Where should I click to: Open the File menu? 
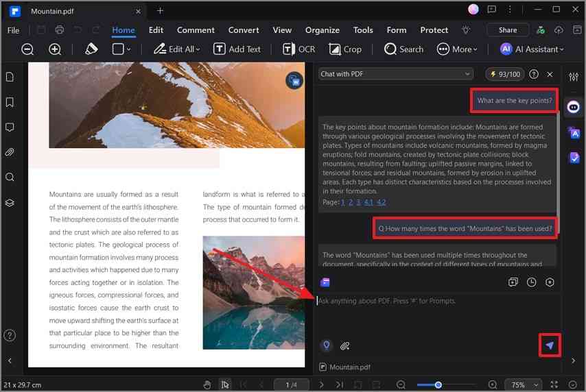coord(13,30)
